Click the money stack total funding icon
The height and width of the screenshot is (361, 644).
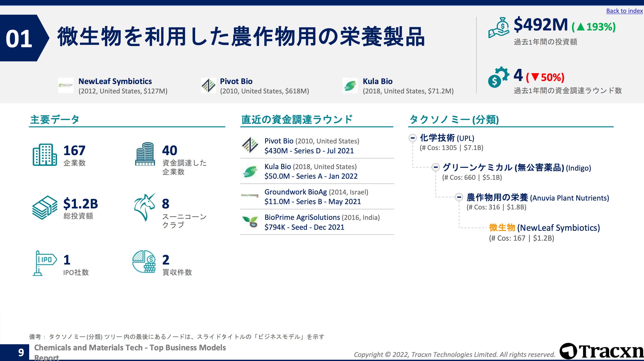pyautogui.click(x=45, y=207)
